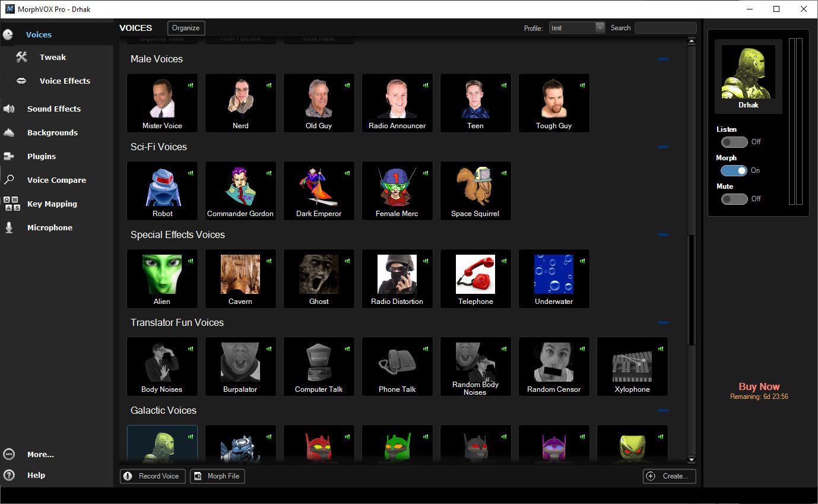Image resolution: width=818 pixels, height=504 pixels.
Task: Click the Search input field
Action: coord(665,28)
